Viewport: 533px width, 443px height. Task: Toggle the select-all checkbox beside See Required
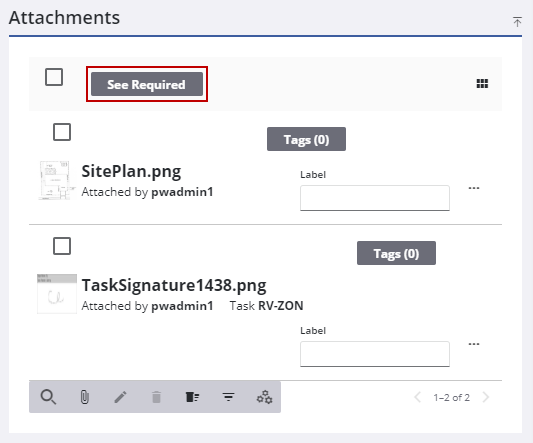pyautogui.click(x=54, y=77)
